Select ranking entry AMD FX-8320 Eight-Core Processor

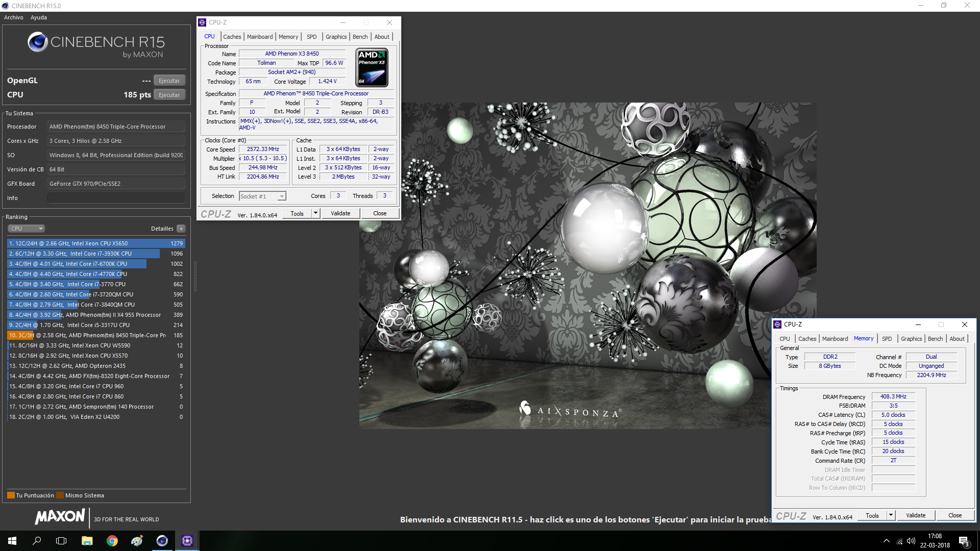tap(96, 376)
